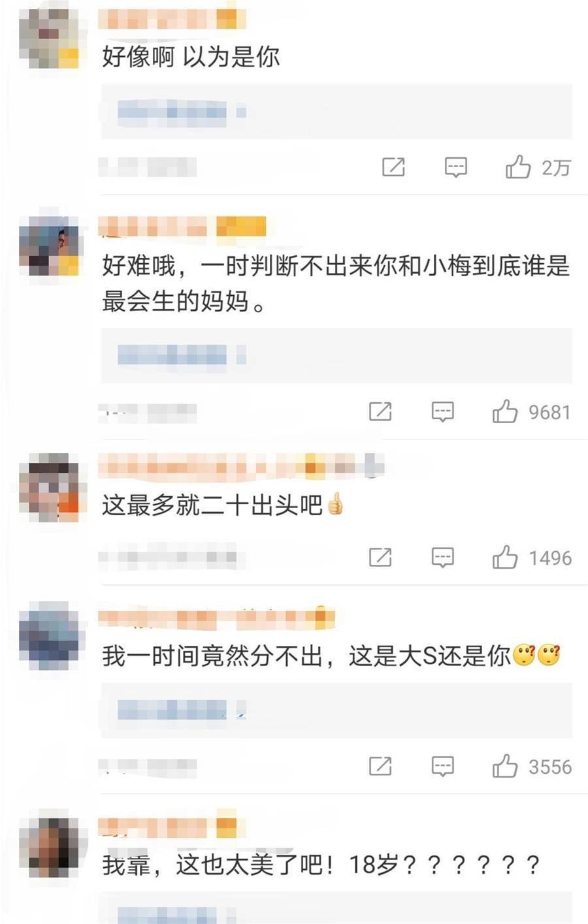Reply to the comment with 1496 likes

point(442,558)
